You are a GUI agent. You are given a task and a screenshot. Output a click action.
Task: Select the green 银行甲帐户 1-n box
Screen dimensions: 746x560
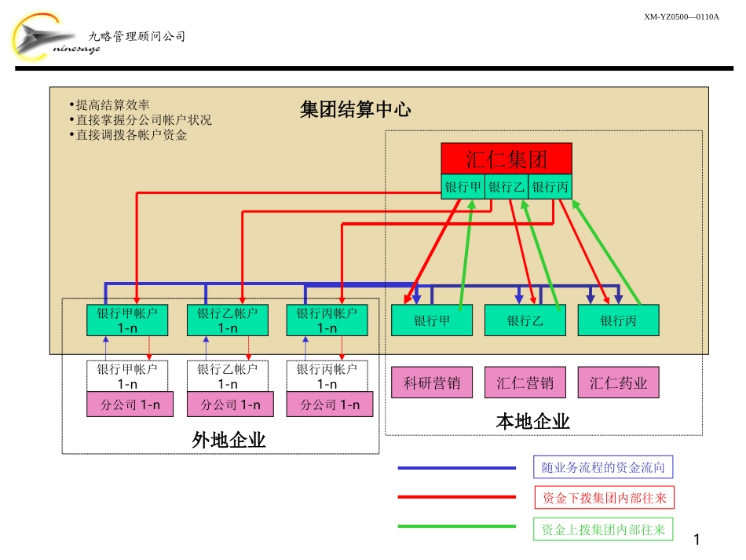click(x=127, y=320)
